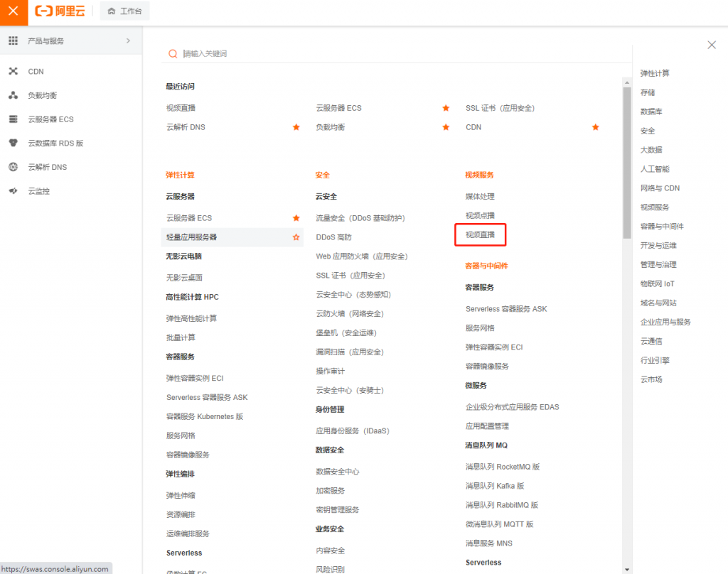728x574 pixels.
Task: Open DDoS 高防 service
Action: pyautogui.click(x=334, y=237)
